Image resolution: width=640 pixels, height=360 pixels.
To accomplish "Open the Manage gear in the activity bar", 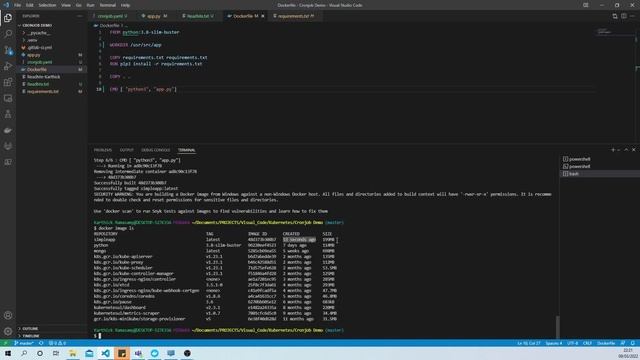I will tap(8, 331).
